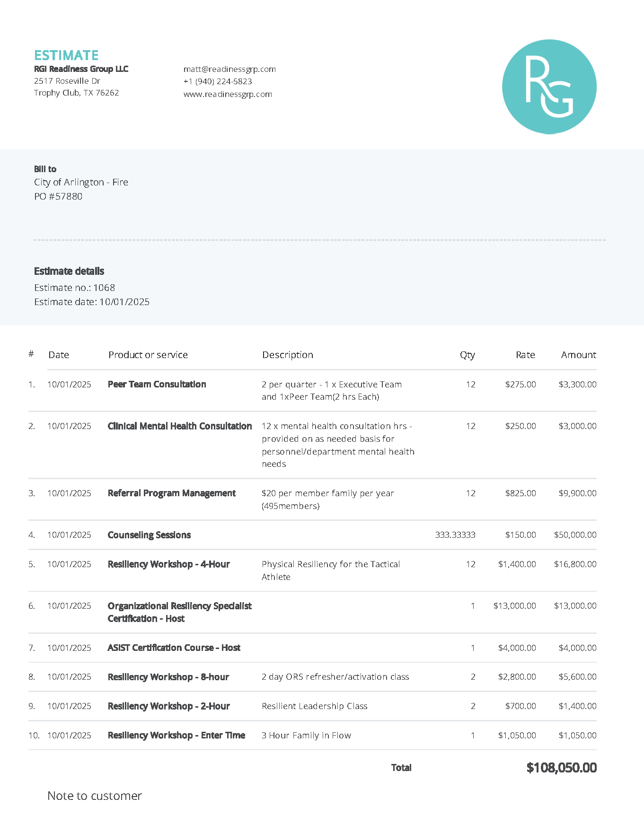Click 2 day ORS refresher/activation class description

point(335,677)
